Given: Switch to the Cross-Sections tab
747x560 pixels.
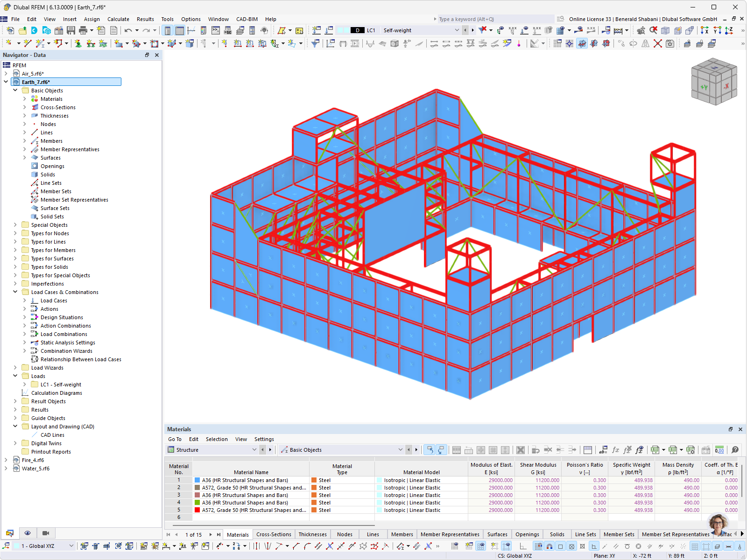Looking at the screenshot, I should coord(274,534).
